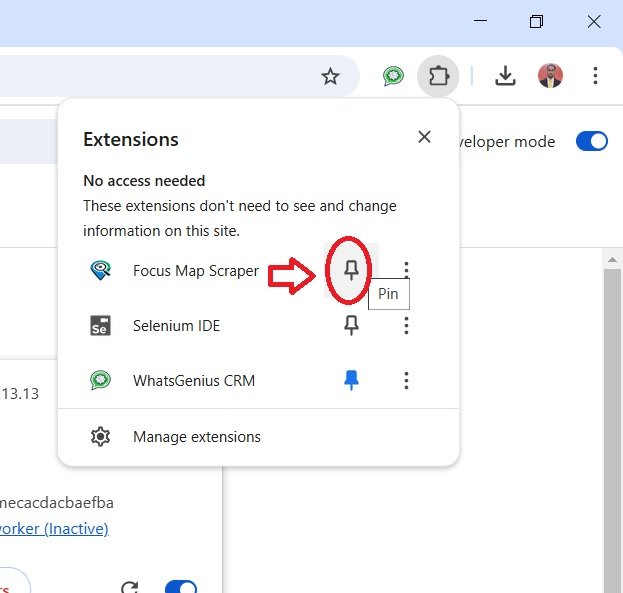Viewport: 623px width, 593px height.
Task: Open Manage extensions
Action: pyautogui.click(x=258, y=437)
